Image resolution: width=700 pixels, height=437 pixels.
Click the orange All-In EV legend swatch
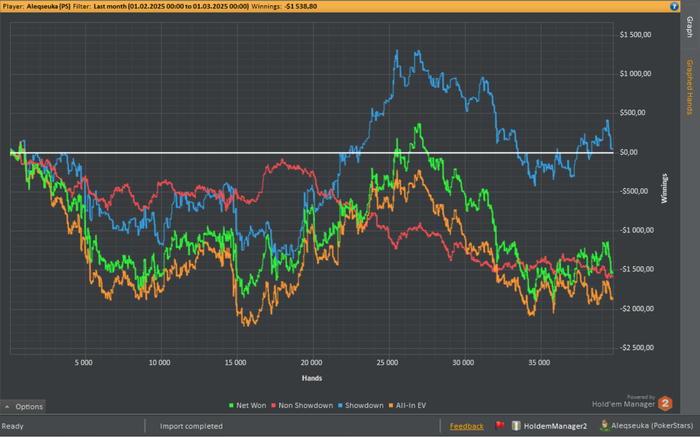391,406
